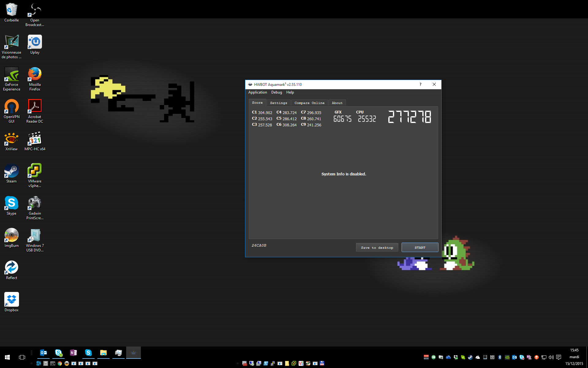Click the Aquamark app taskbar button
588x368 pixels.
[134, 353]
